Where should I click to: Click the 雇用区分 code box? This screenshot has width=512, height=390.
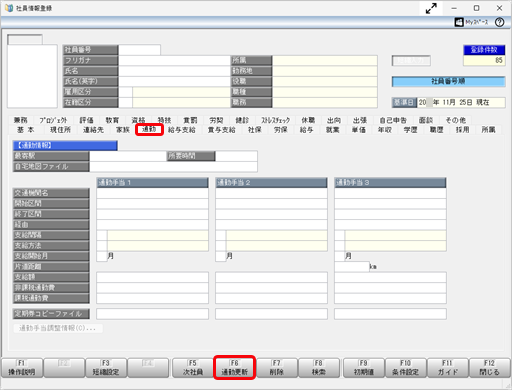(x=126, y=92)
